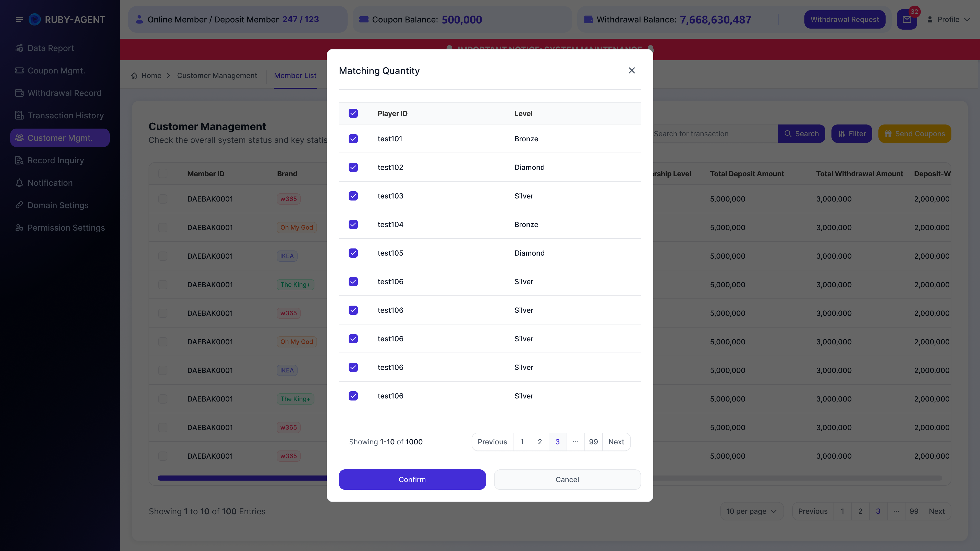
Task: Uncheck the test105 row checkbox
Action: [x=353, y=253]
